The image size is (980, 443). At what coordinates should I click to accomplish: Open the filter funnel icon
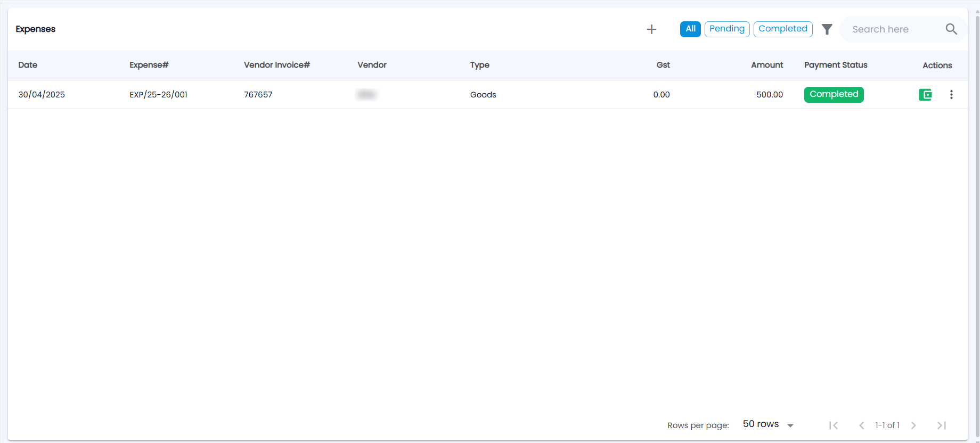[x=827, y=29]
